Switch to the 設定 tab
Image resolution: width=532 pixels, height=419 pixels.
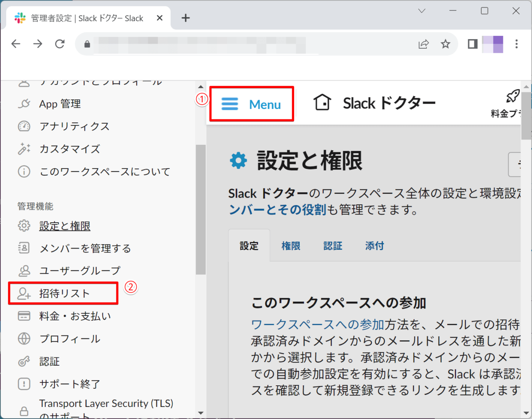point(249,246)
